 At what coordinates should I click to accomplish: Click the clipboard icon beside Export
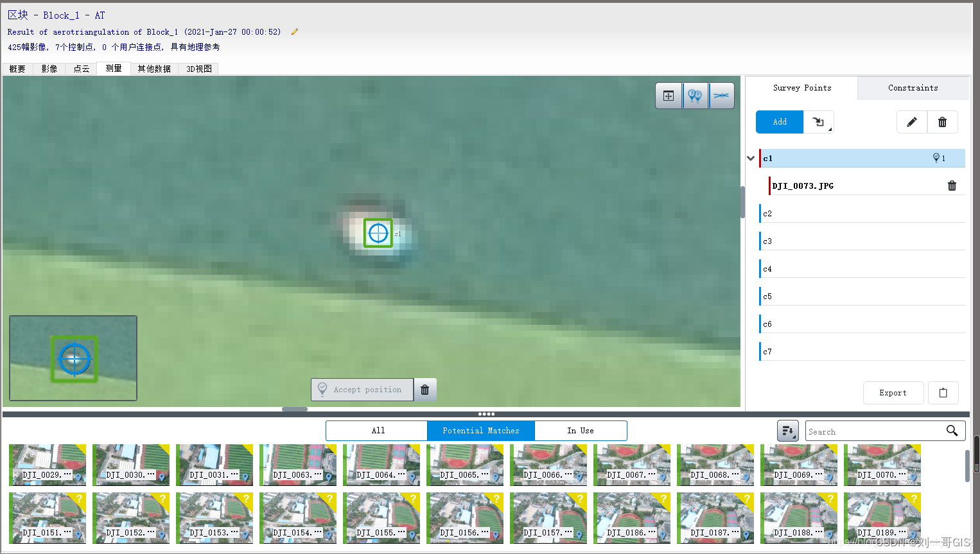[x=943, y=393]
